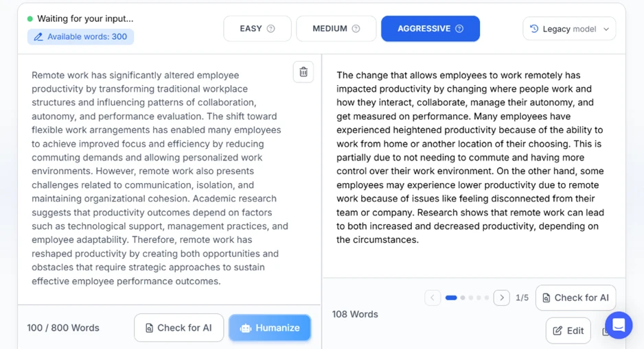The height and width of the screenshot is (349, 644).
Task: Click the pencil icon beside Available words
Action: pyautogui.click(x=38, y=37)
